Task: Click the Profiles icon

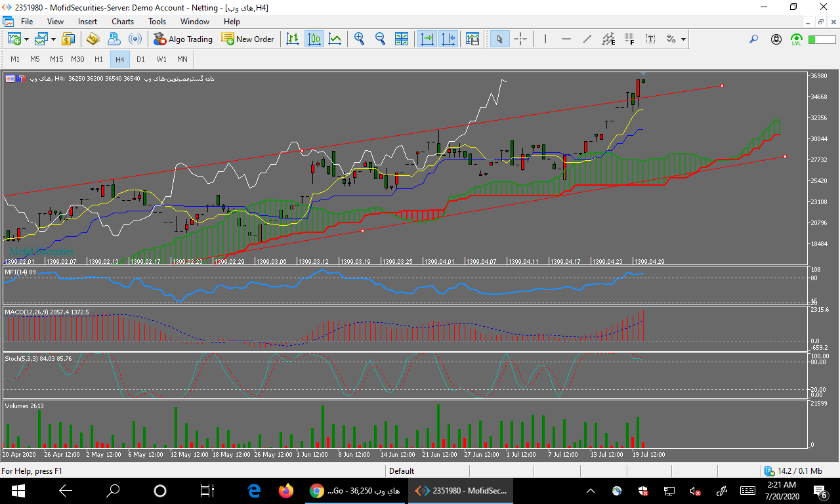Action: [41, 39]
